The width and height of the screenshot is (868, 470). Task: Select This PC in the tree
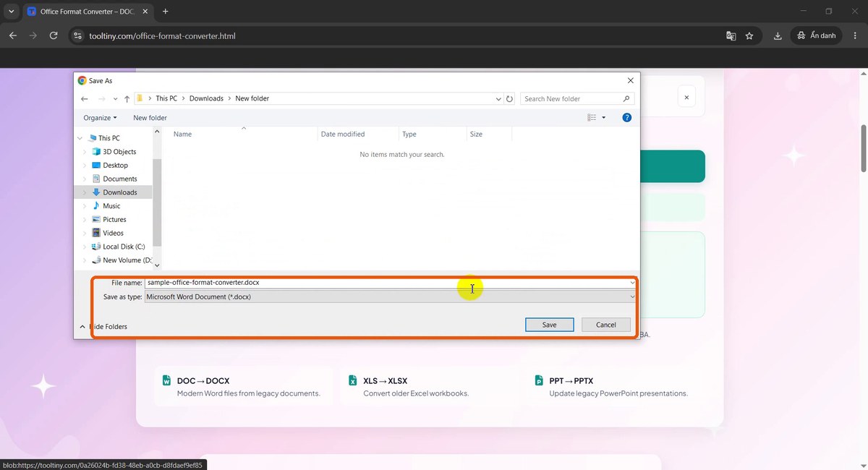click(x=109, y=138)
